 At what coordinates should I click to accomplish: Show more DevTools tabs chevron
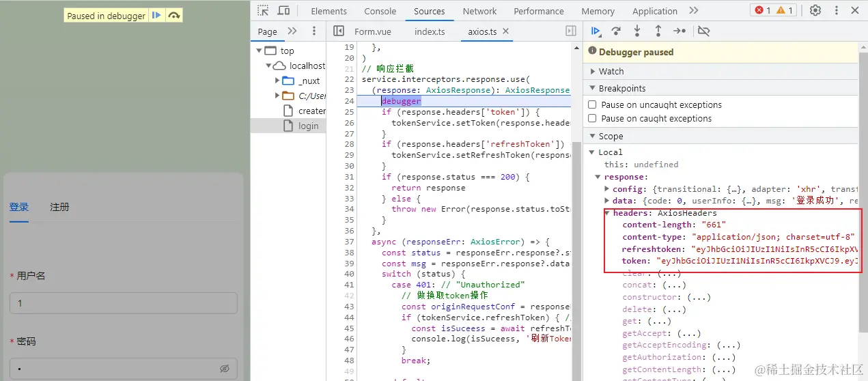694,10
